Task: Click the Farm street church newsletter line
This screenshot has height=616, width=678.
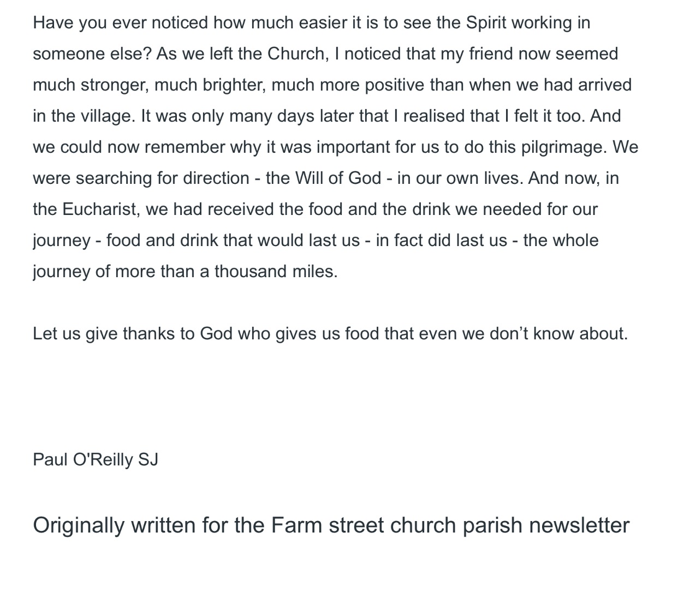Action: pyautogui.click(x=331, y=525)
